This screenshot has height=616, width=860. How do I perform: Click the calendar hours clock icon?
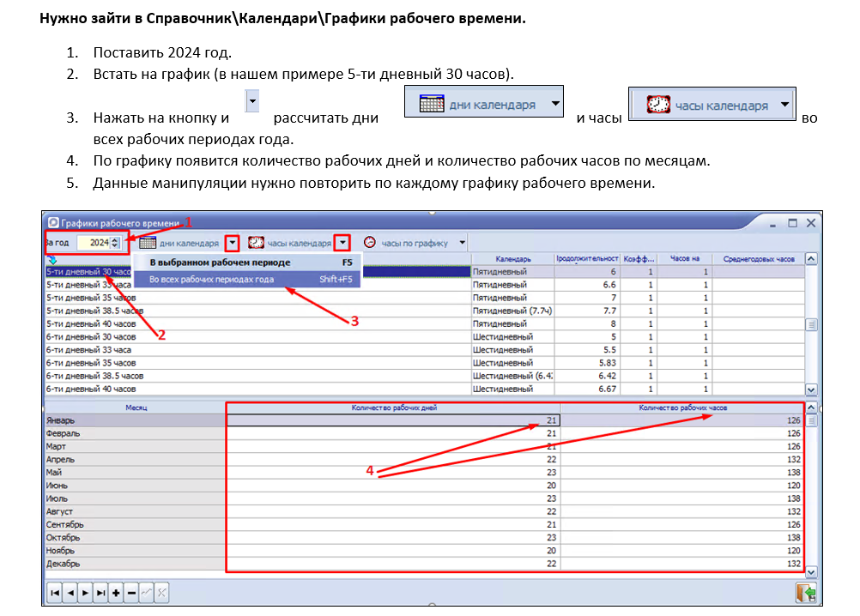[x=256, y=243]
